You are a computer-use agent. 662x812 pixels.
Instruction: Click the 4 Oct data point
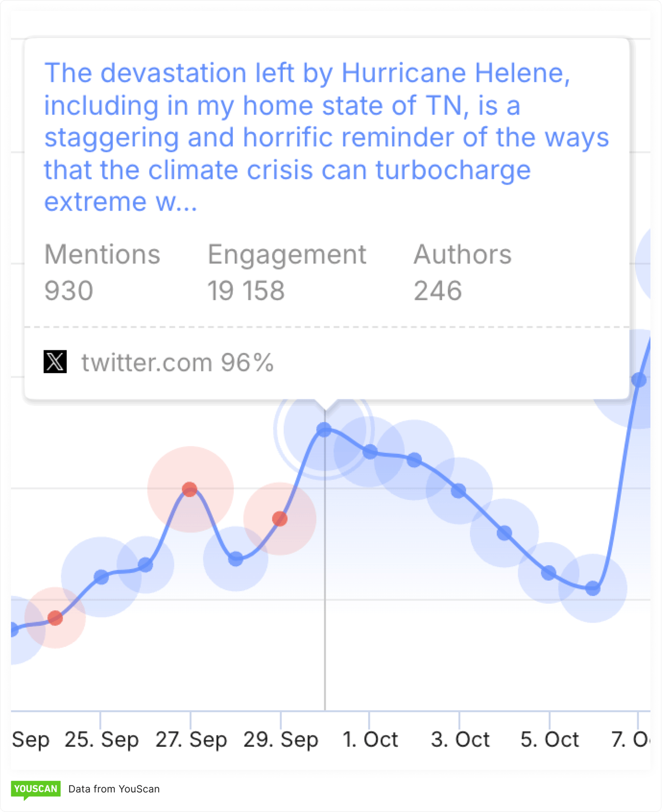coord(504,533)
